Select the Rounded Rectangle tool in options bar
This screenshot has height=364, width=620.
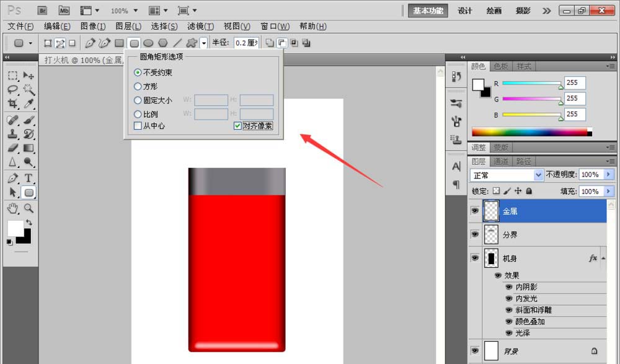tap(134, 42)
